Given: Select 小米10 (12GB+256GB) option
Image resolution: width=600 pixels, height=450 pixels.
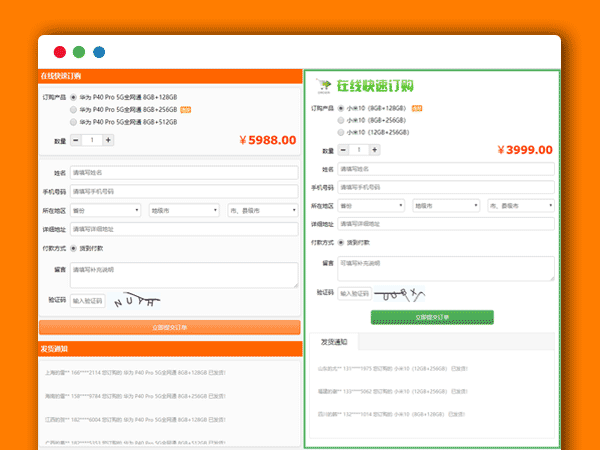Looking at the screenshot, I should (342, 131).
